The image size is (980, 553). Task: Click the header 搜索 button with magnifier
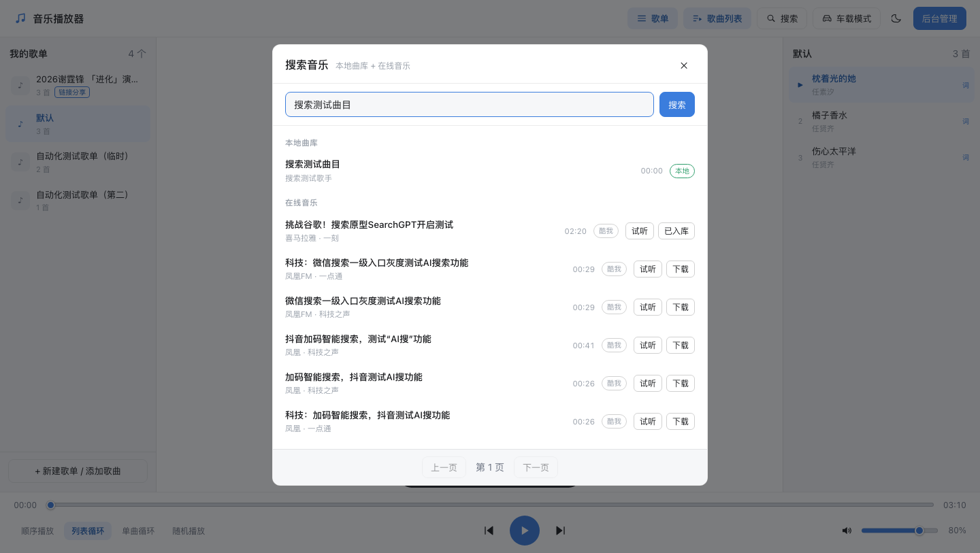[782, 18]
